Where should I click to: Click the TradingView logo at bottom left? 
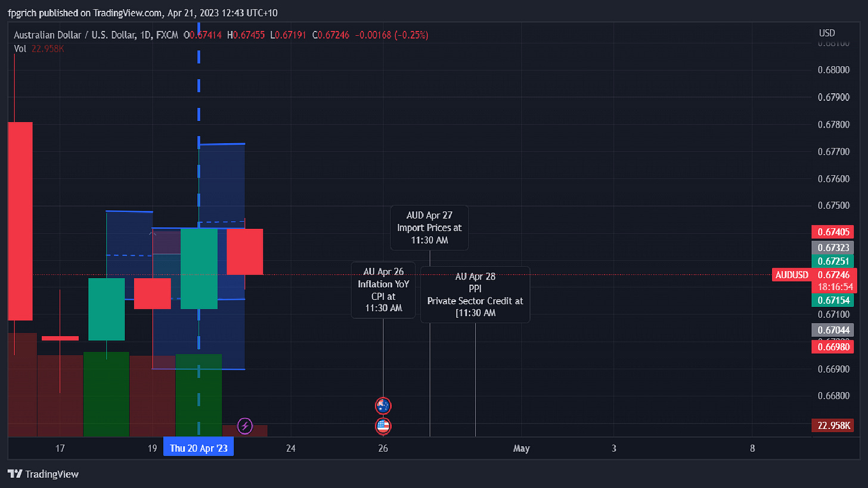click(43, 474)
